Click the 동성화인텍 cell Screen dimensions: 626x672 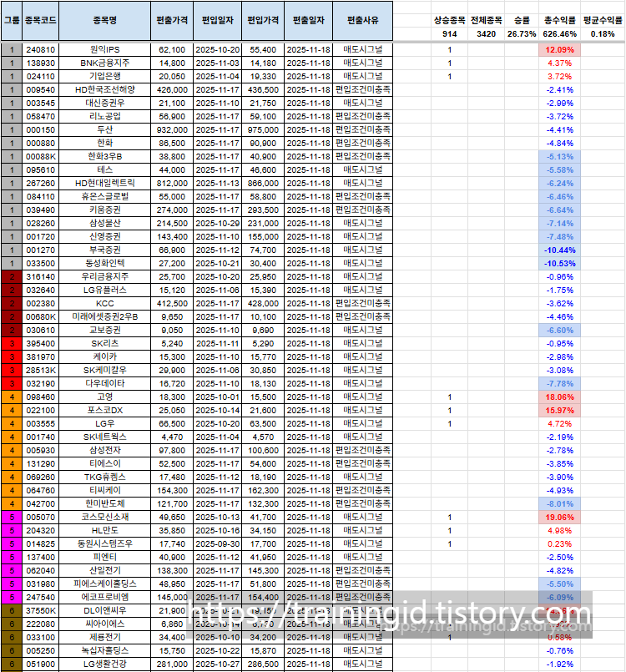pyautogui.click(x=105, y=264)
